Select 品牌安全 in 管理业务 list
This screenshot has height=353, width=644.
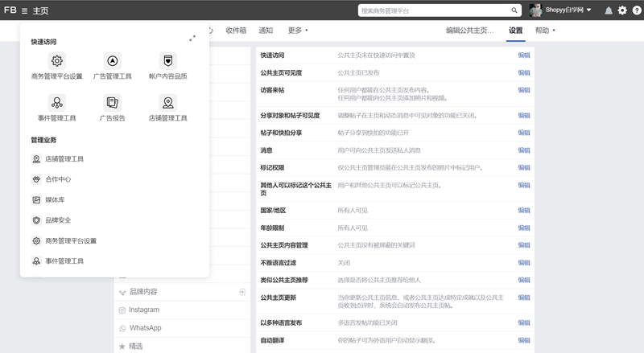click(58, 220)
